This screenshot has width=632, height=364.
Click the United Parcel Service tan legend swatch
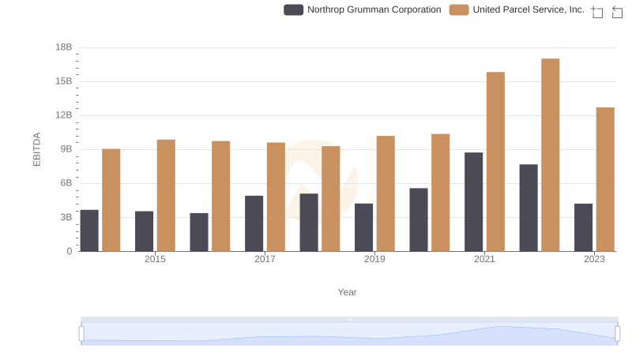459,9
